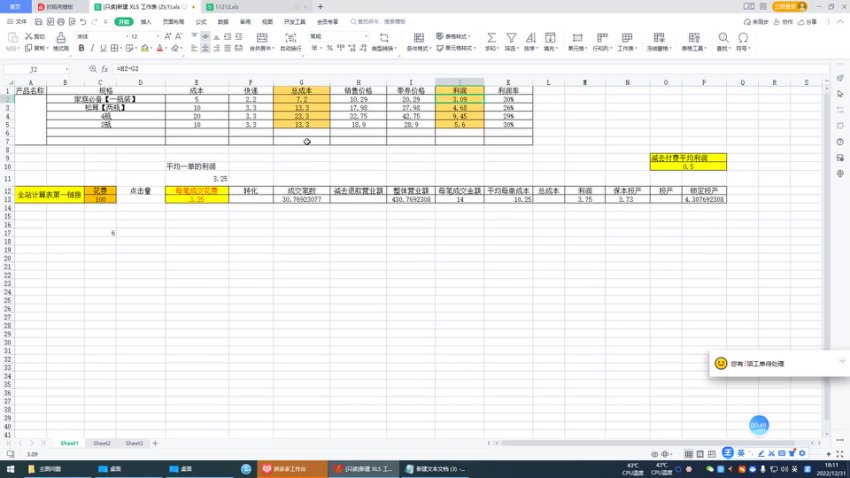The width and height of the screenshot is (850, 478).
Task: Switch to the View (视图) ribbon tab
Action: (x=267, y=22)
